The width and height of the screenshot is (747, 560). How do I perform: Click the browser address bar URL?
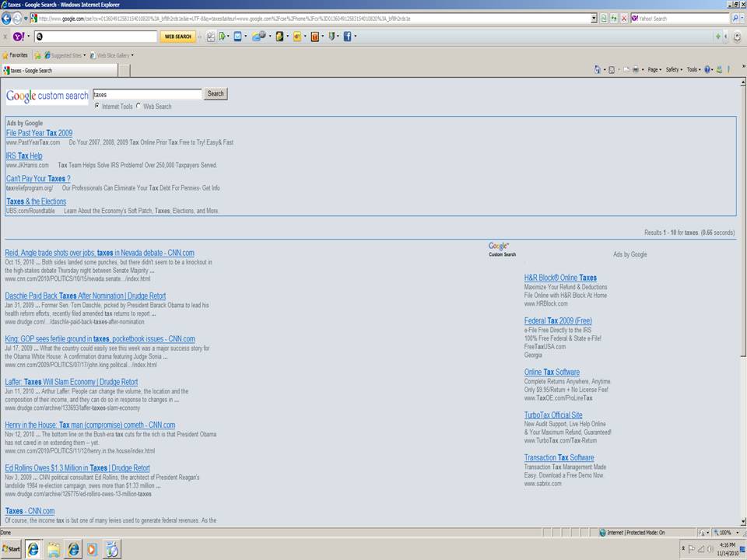point(310,19)
